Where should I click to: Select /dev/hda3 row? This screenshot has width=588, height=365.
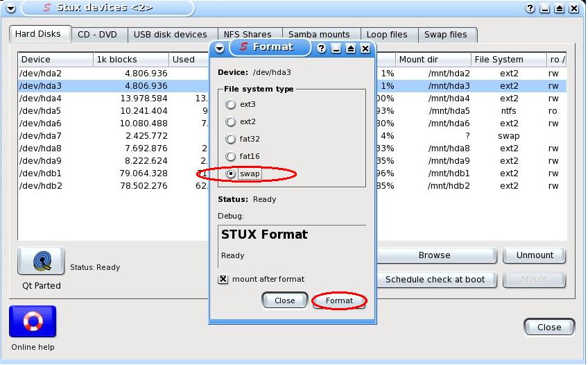pos(292,86)
